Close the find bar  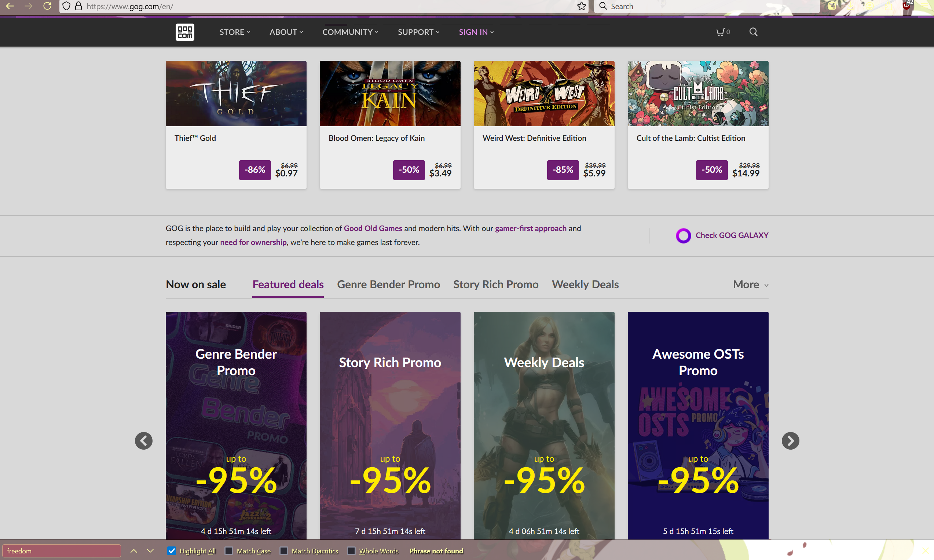coord(925,551)
